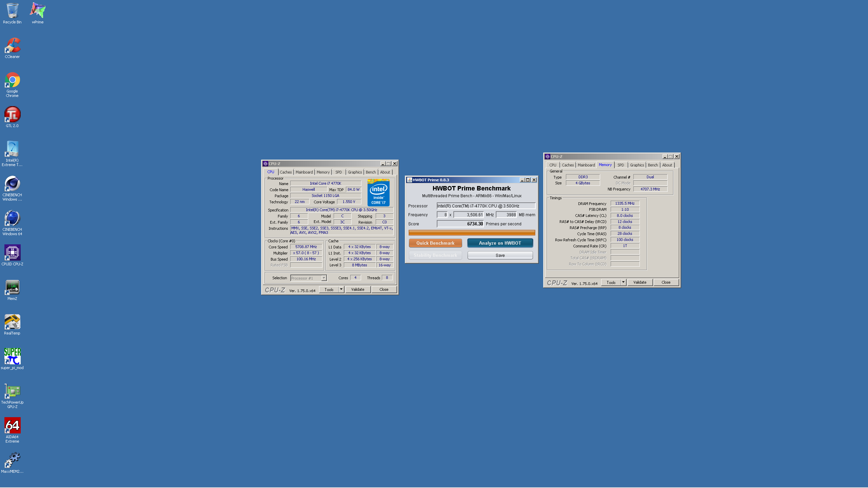Maximize the right CPU-Z window
The height and width of the screenshot is (488, 868).
point(671,157)
